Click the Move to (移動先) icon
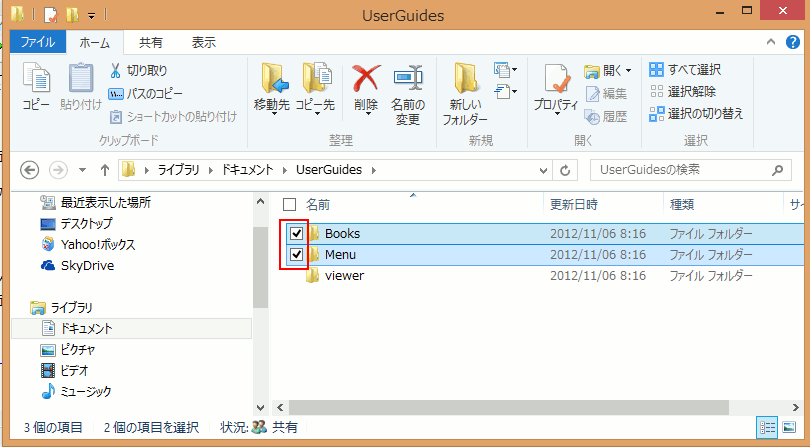This screenshot has width=810, height=447. tap(271, 79)
